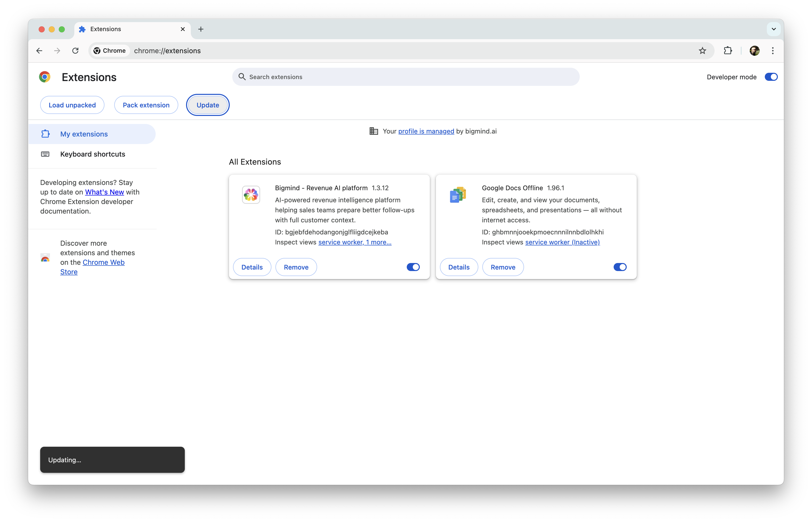Inspect Google Docs service worker (Inactive) link
Screen dimensions: 812x522
(x=562, y=242)
